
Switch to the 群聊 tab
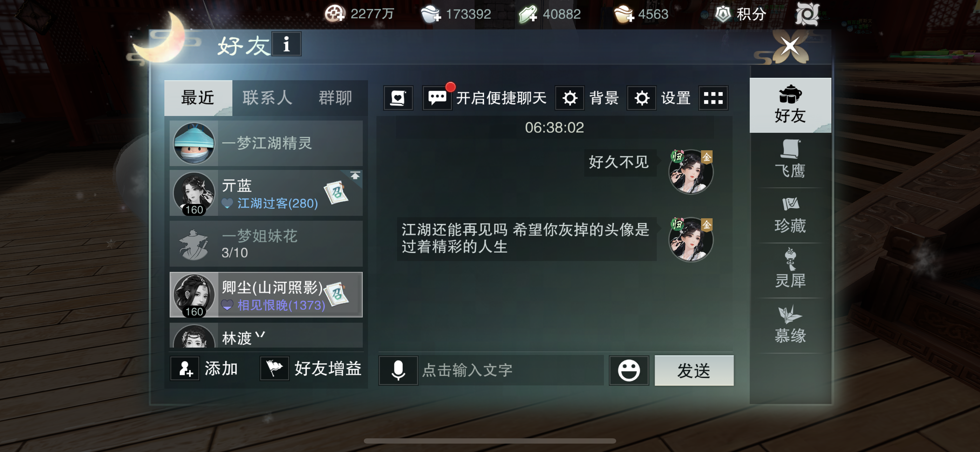(x=335, y=98)
